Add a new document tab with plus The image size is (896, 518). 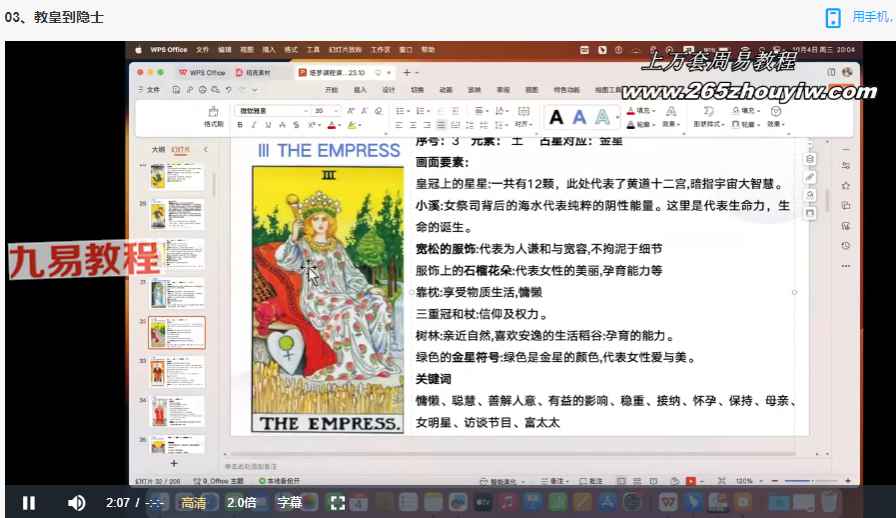point(407,73)
